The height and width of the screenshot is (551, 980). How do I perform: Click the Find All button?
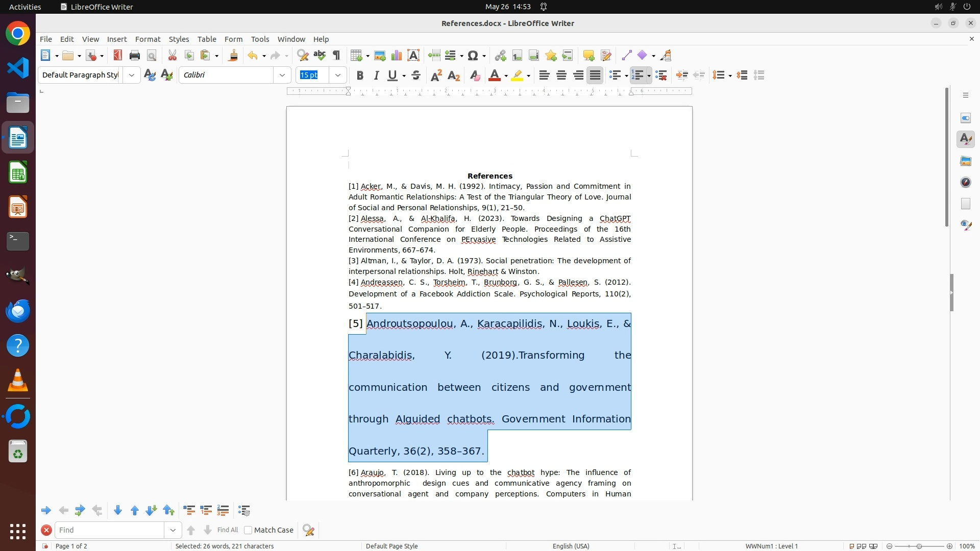[x=227, y=530]
